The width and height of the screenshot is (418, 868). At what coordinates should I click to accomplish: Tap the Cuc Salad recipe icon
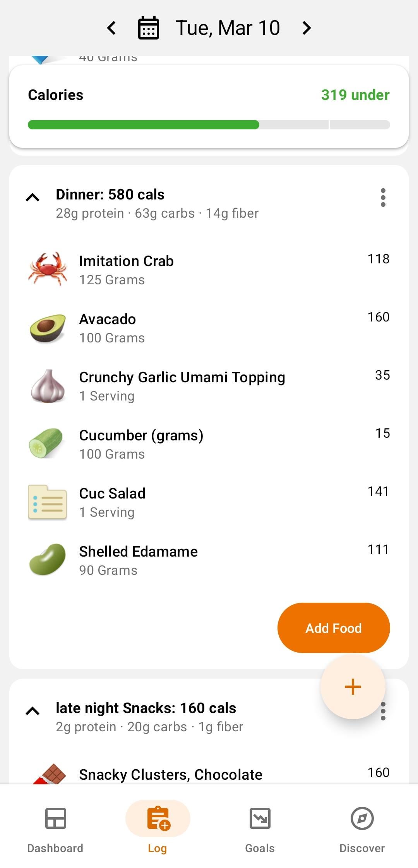(x=48, y=502)
